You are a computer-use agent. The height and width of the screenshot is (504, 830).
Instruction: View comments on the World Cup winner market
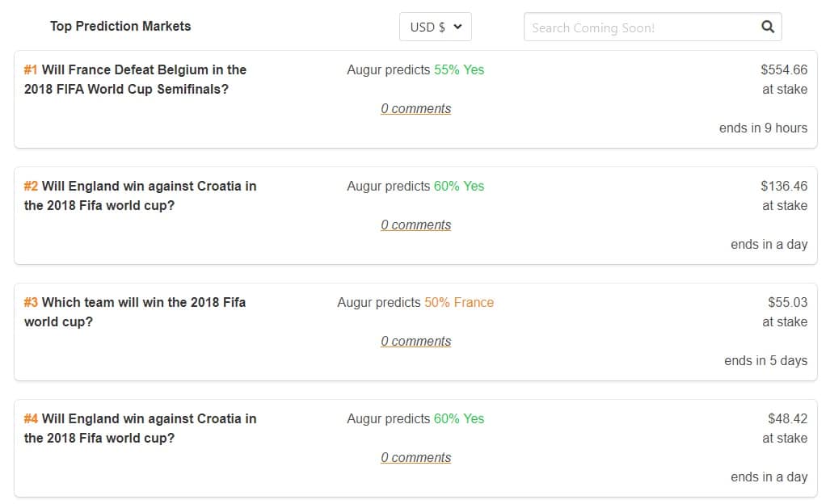416,341
